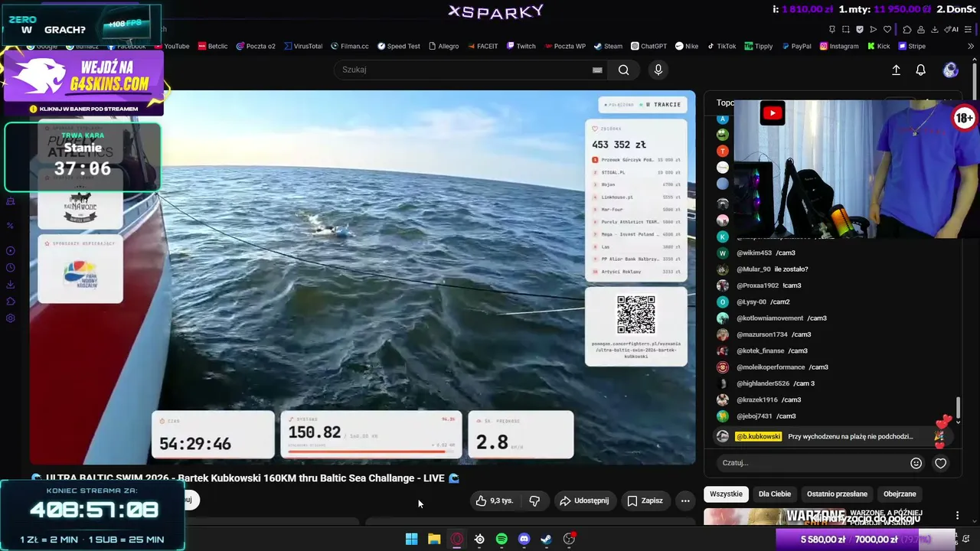
Task: Click the Zapisz save button
Action: coord(645,500)
